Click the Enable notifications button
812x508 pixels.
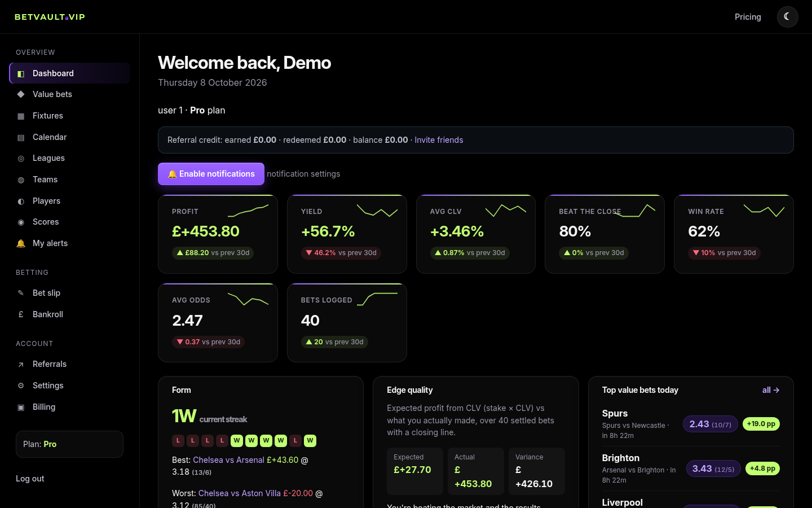tap(211, 174)
